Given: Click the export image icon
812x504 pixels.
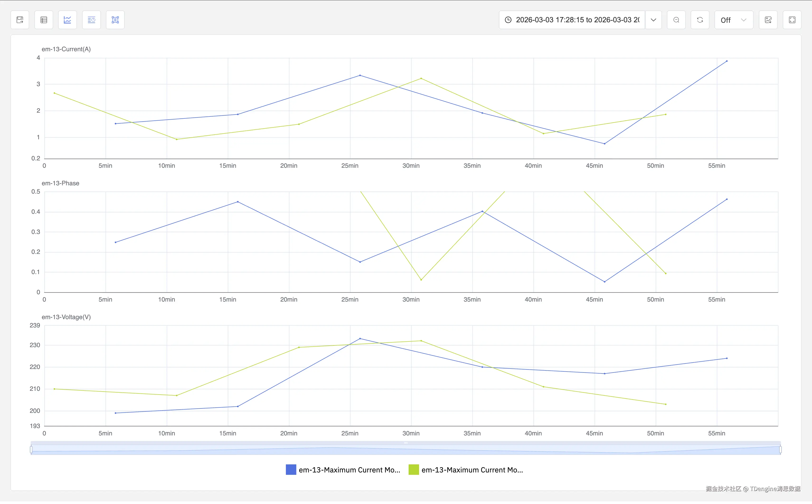Looking at the screenshot, I should pos(768,20).
